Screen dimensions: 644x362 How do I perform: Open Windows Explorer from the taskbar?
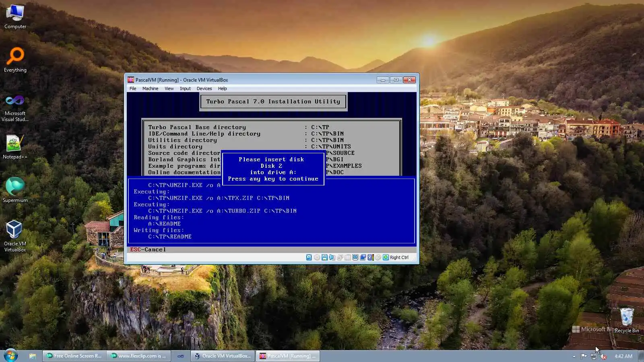33,356
